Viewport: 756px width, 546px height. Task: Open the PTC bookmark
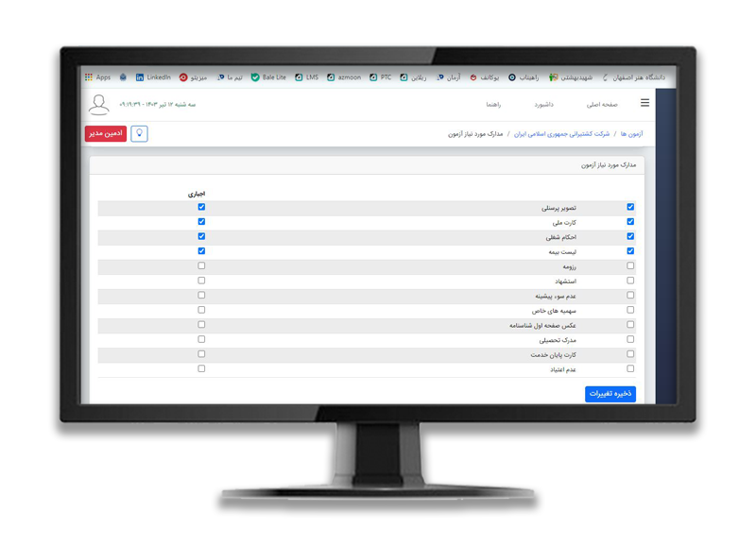(380, 77)
